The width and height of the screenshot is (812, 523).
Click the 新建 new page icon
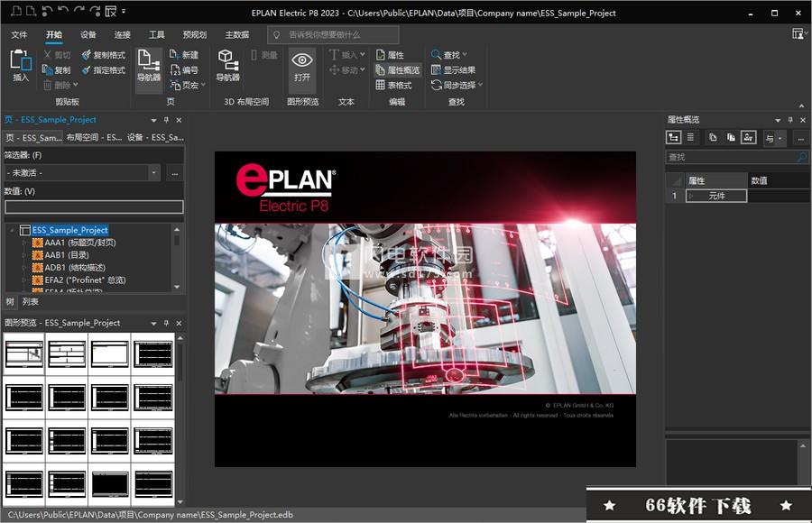(x=174, y=55)
